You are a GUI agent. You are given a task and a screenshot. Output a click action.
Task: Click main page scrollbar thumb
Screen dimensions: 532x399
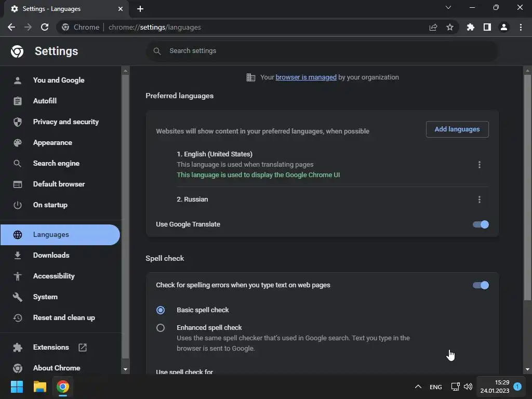[x=527, y=187]
